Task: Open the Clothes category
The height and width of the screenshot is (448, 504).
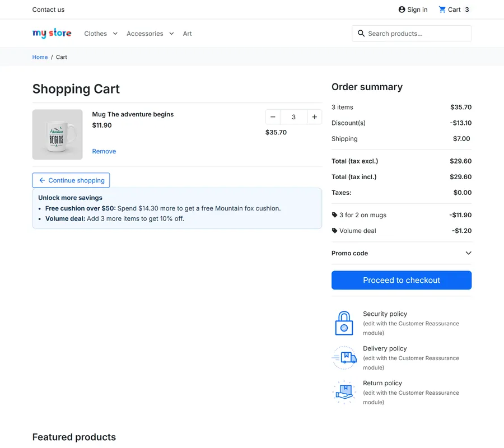Action: click(95, 34)
